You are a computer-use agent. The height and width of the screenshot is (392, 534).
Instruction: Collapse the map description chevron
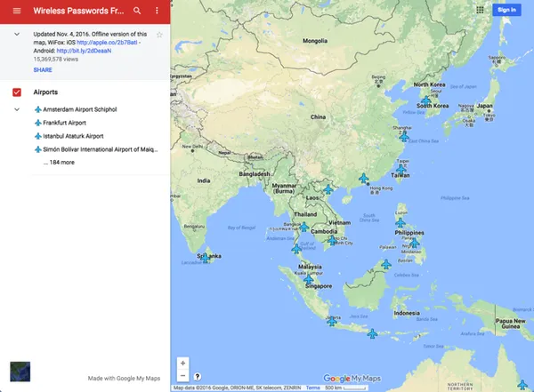click(17, 34)
